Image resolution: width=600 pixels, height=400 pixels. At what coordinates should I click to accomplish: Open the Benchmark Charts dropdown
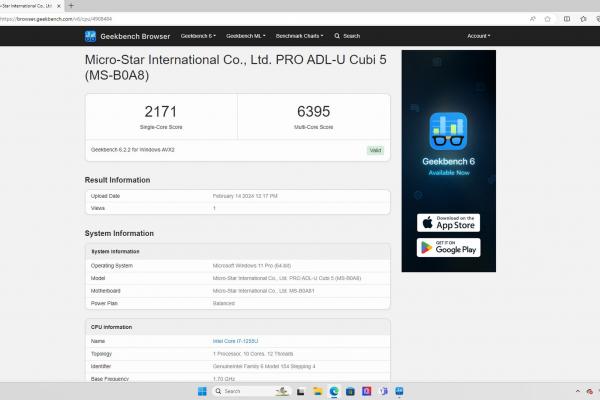[x=299, y=36]
